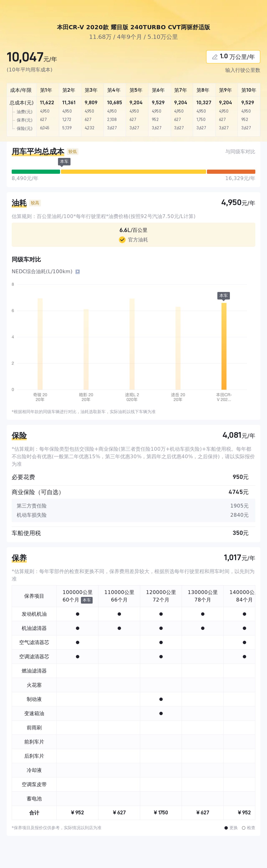Click the 空调滤清器芯 dot under 120000公里 column

tap(161, 656)
